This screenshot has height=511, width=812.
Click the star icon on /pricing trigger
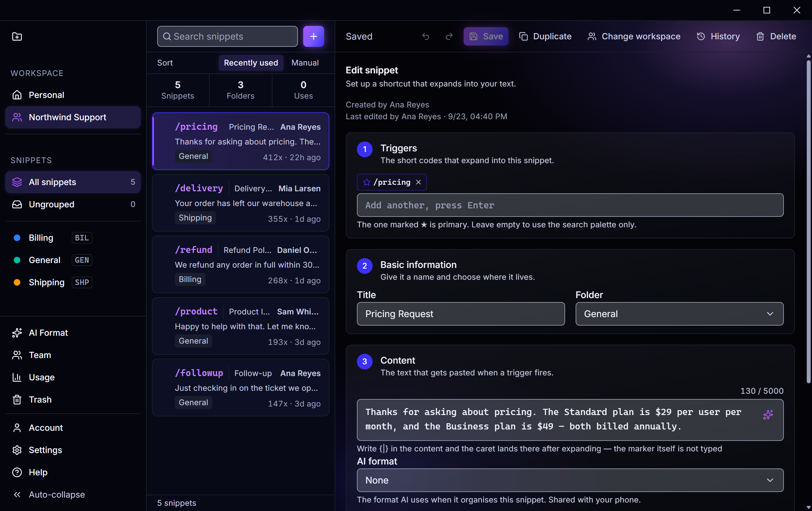(367, 182)
